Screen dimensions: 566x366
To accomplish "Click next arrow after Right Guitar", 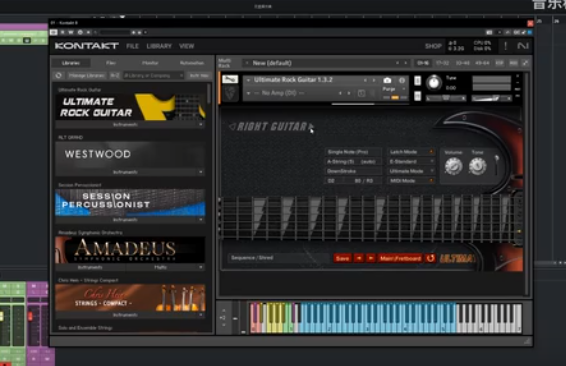I will [x=310, y=127].
